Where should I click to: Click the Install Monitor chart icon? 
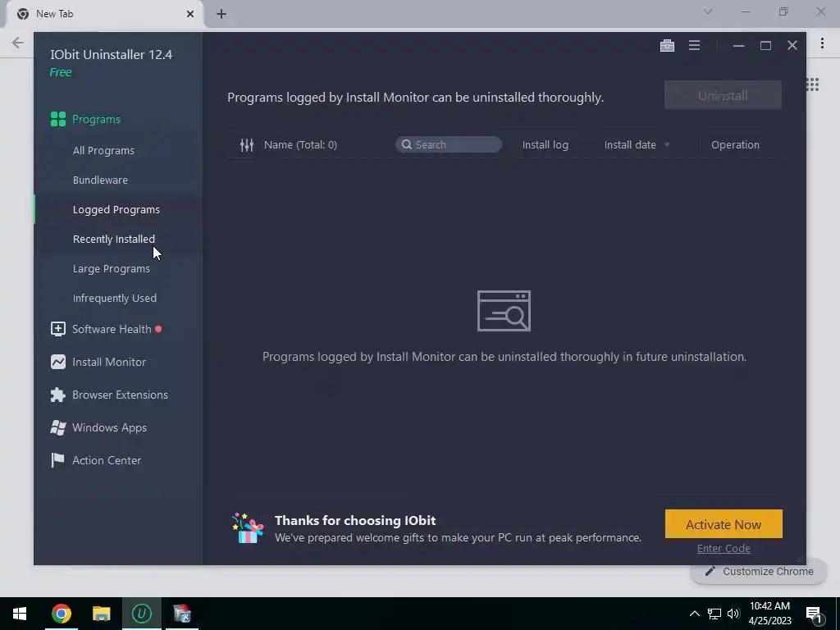tap(58, 362)
